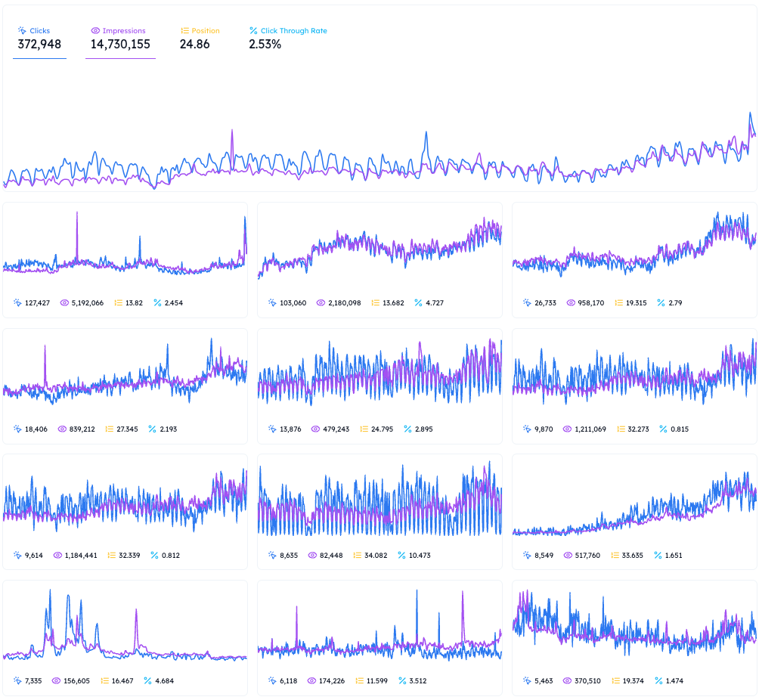Click the percent icon beside 2.193
This screenshot has width=759, height=700.
click(x=152, y=429)
